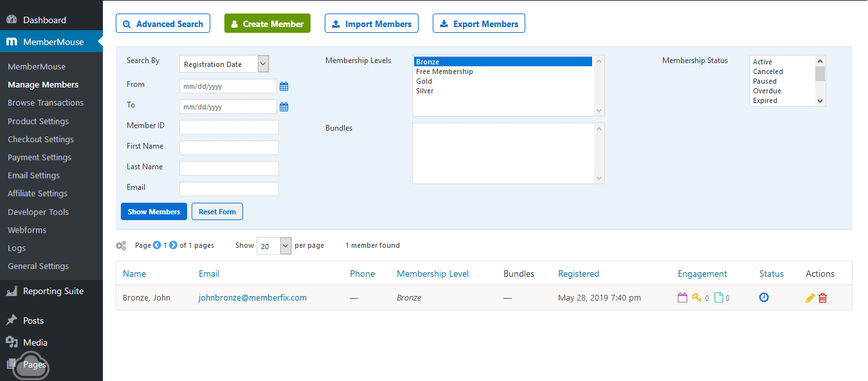Viewport: 868px width, 381px height.
Task: Click the From date calendar icon
Action: click(x=284, y=86)
